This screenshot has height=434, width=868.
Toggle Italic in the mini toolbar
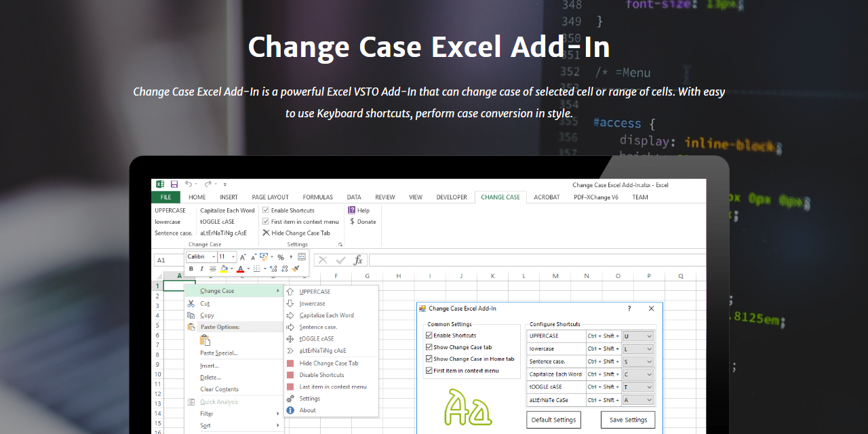click(x=201, y=269)
